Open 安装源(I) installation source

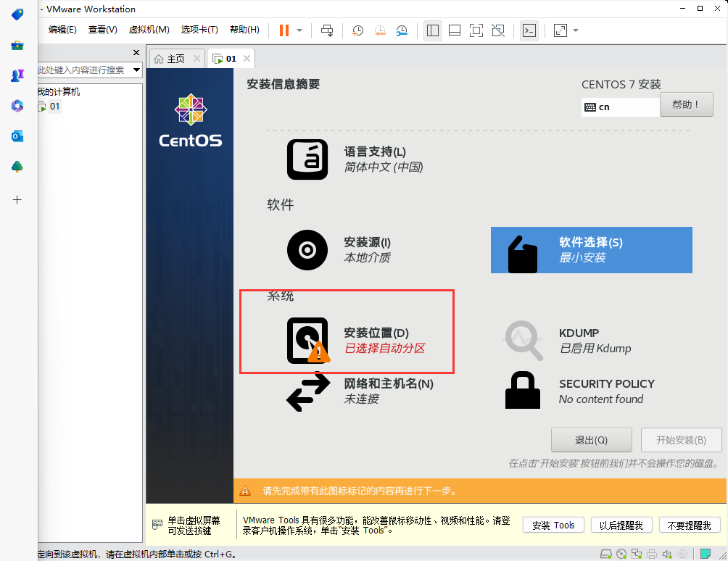coord(339,249)
